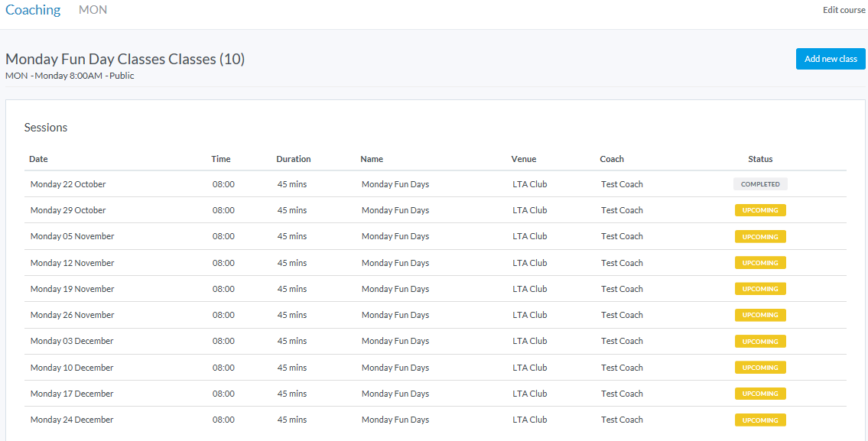868x441 pixels.
Task: Click the Status column header
Action: pos(760,159)
